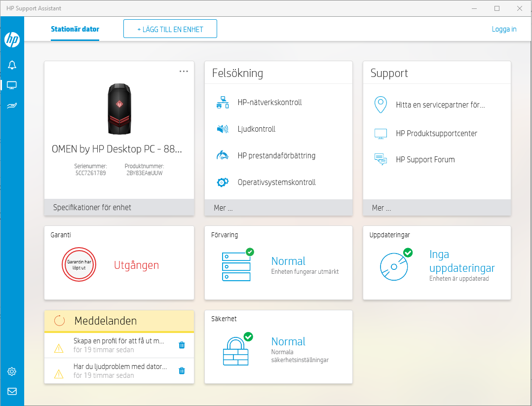Click 'Logga in' to sign in
The image size is (532, 406).
[x=504, y=29]
